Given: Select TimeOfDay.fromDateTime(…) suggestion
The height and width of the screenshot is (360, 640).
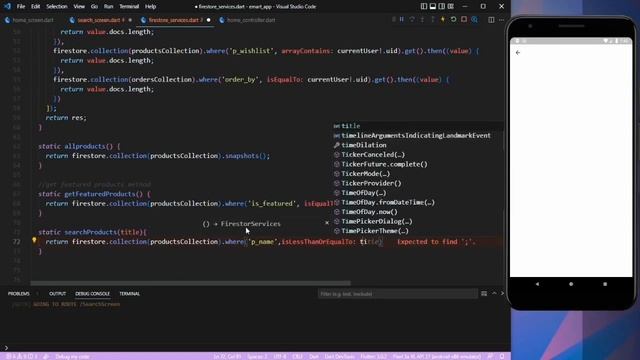Looking at the screenshot, I should point(418,202).
